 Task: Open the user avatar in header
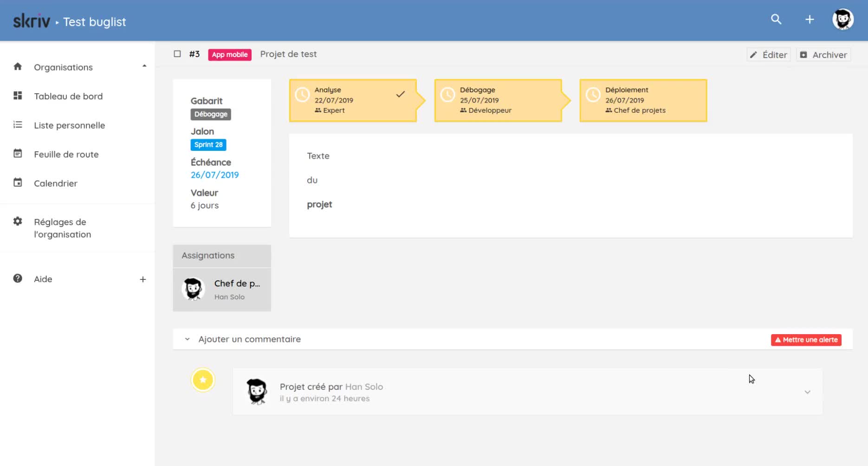point(842,20)
